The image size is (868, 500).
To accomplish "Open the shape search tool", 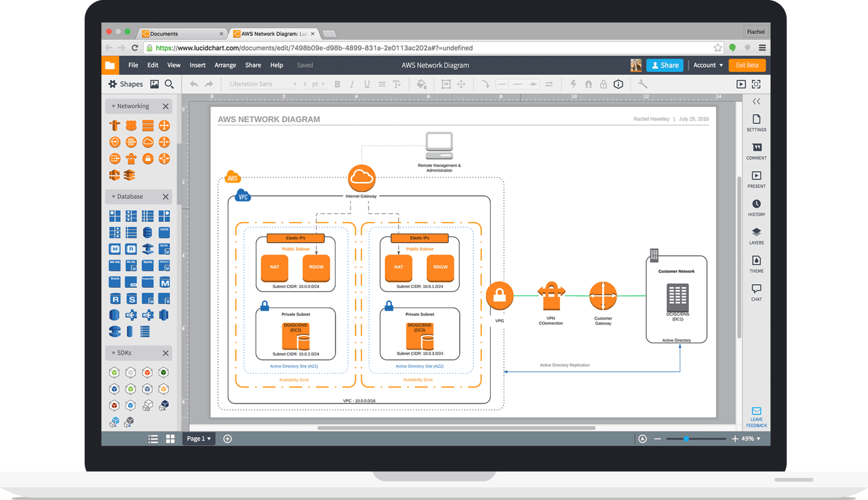I will [x=169, y=84].
